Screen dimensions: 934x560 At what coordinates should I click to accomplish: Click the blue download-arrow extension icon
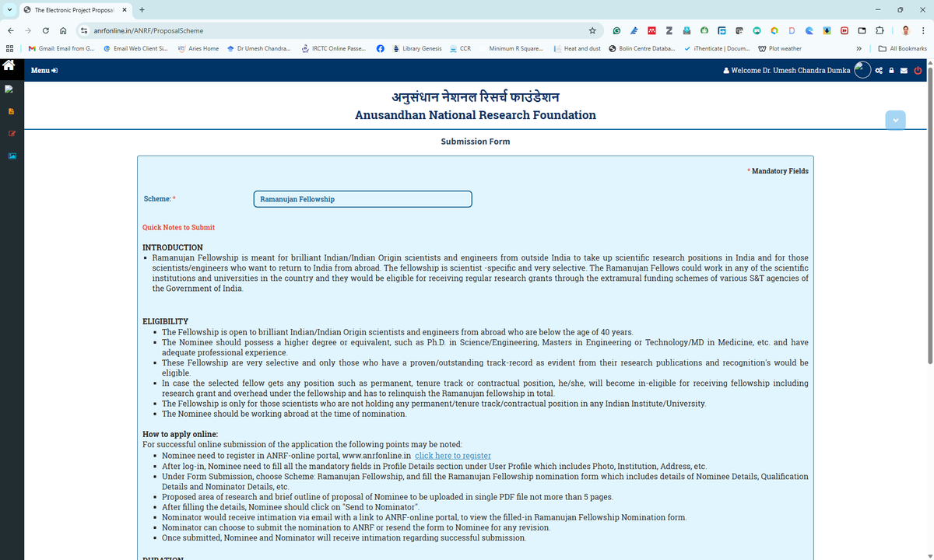(x=827, y=30)
